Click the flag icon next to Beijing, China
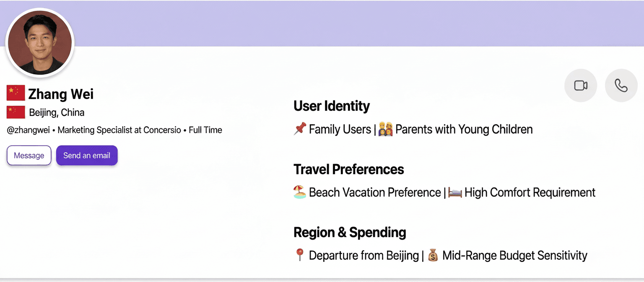Viewport: 644px width, 282px height. (16, 112)
